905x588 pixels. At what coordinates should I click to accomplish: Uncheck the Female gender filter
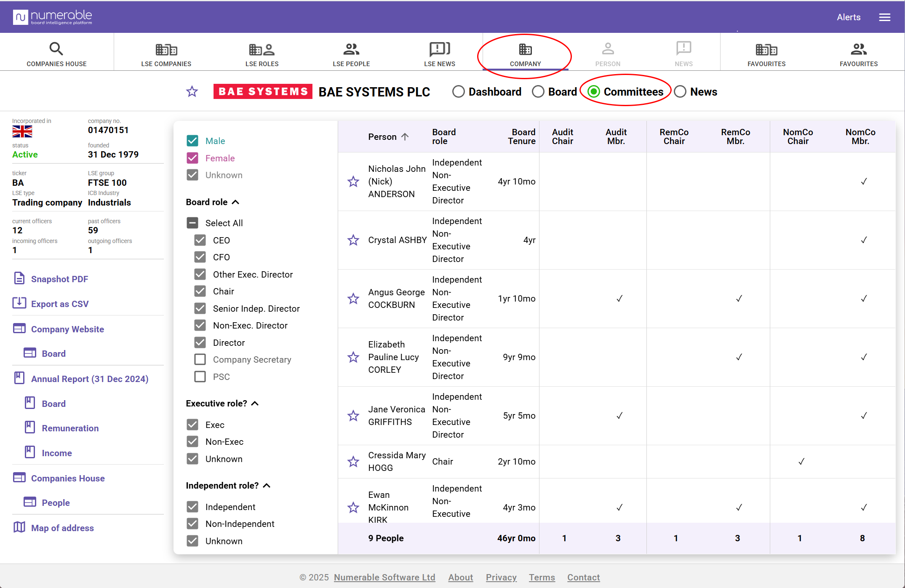[192, 158]
